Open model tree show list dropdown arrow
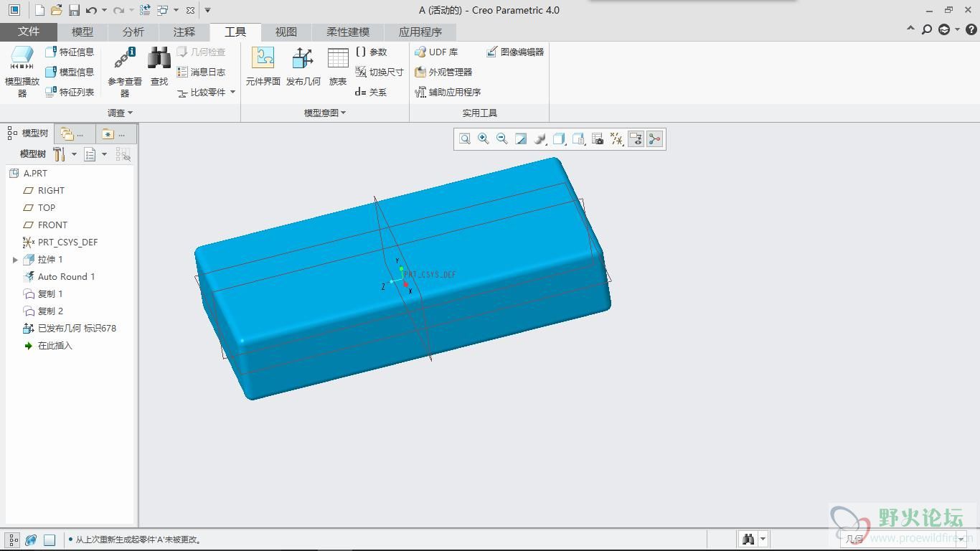The width and height of the screenshot is (980, 551). pos(104,154)
